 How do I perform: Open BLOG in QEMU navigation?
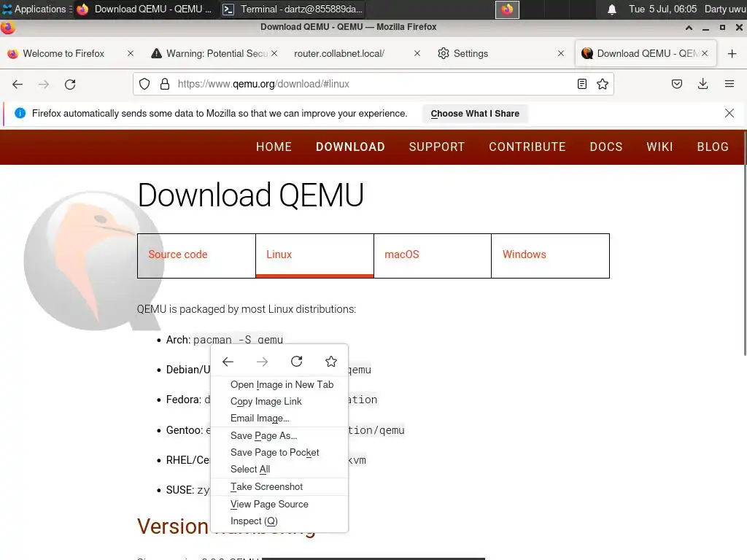point(713,147)
